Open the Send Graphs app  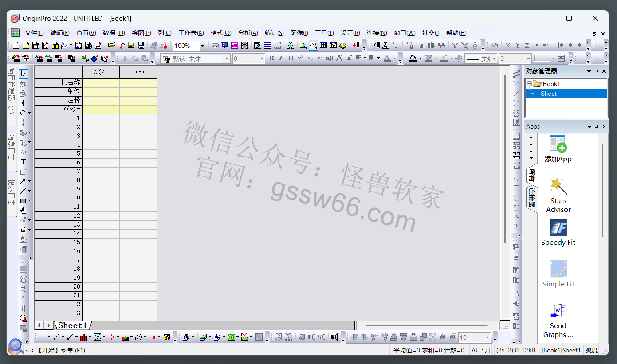click(558, 321)
